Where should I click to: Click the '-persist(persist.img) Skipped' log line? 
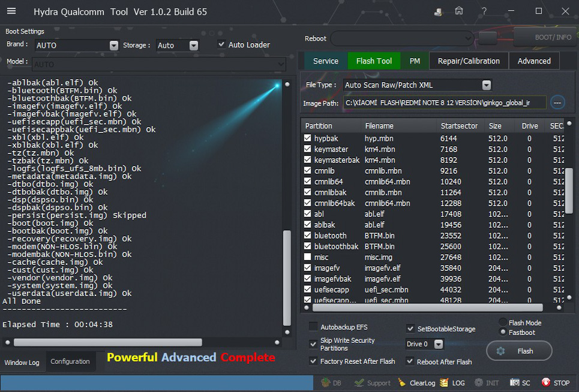[x=76, y=215]
